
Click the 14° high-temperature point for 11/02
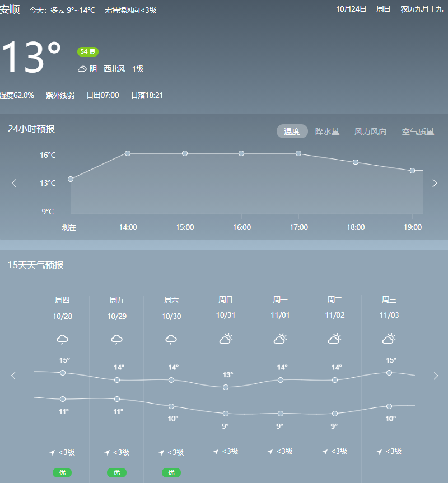[x=335, y=380]
